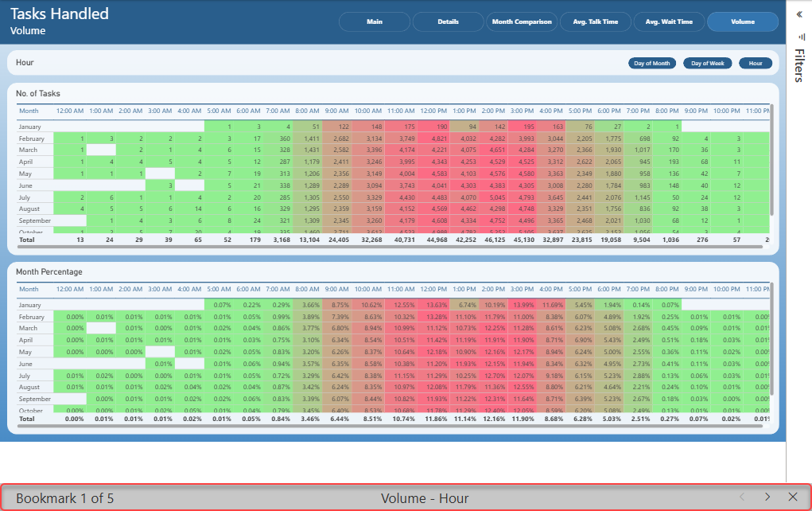Image resolution: width=812 pixels, height=511 pixels.
Task: Select the Hour view button
Action: pyautogui.click(x=756, y=63)
